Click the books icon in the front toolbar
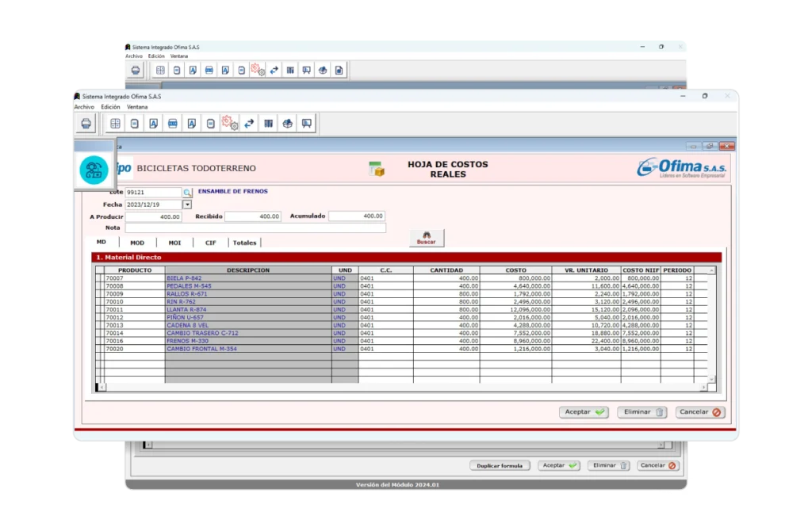812x520 pixels. (268, 124)
